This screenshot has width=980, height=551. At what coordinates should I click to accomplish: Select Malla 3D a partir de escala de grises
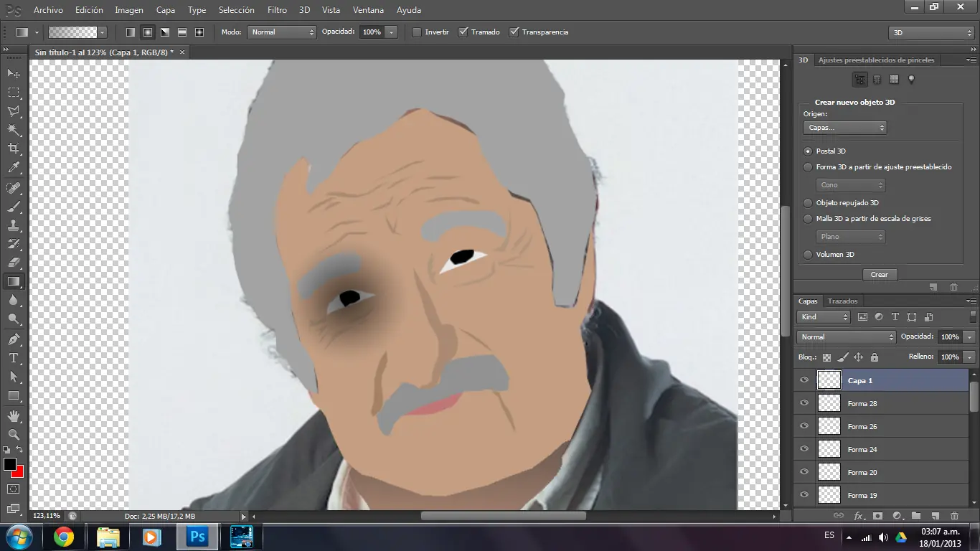click(808, 219)
